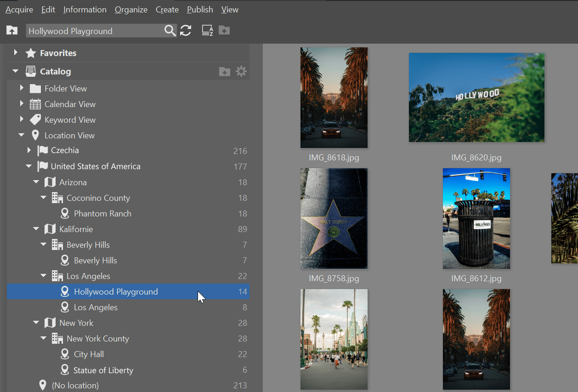Open Catalog settings gear
578x392 pixels.
[x=241, y=71]
